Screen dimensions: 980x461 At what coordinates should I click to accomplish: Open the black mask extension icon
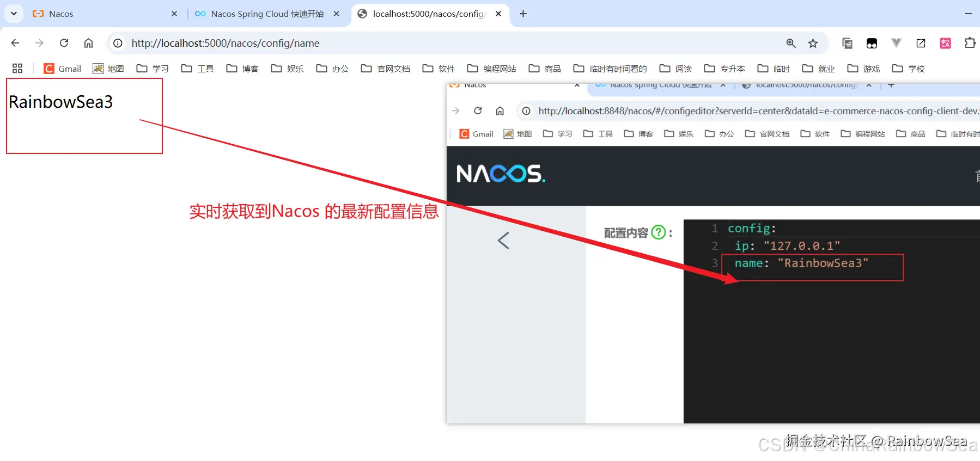(x=872, y=43)
